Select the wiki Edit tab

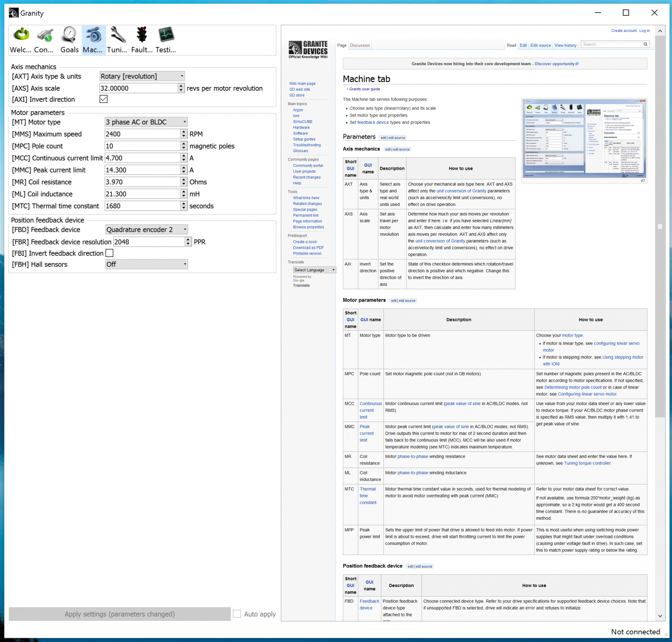tap(523, 45)
